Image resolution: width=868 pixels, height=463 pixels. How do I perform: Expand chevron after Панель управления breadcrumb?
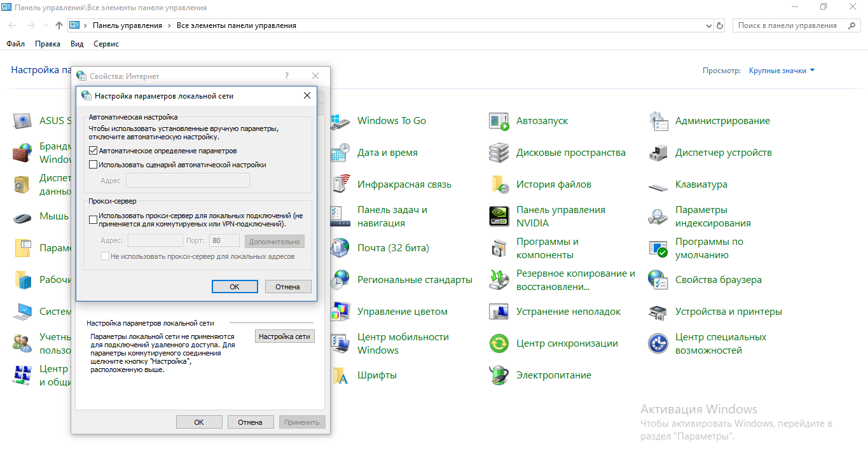(x=169, y=25)
